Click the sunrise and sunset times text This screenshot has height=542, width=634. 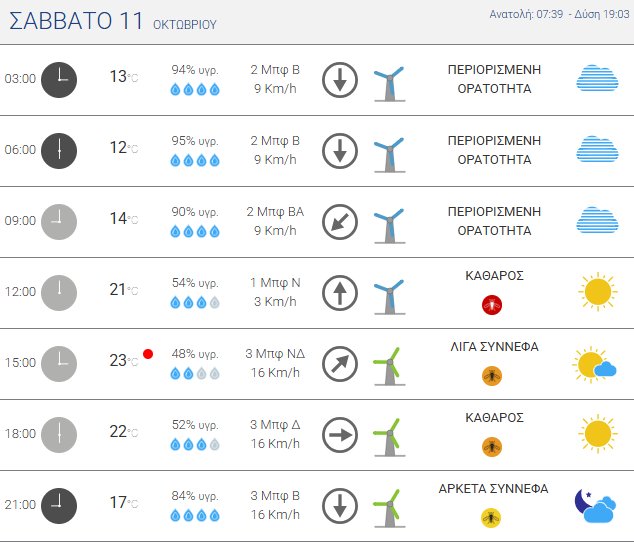tap(558, 14)
